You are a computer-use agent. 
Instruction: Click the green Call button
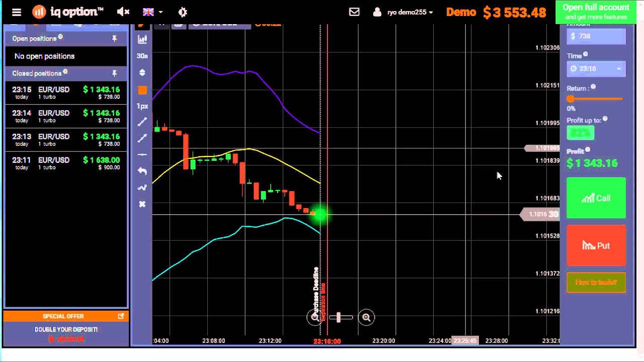coord(596,198)
